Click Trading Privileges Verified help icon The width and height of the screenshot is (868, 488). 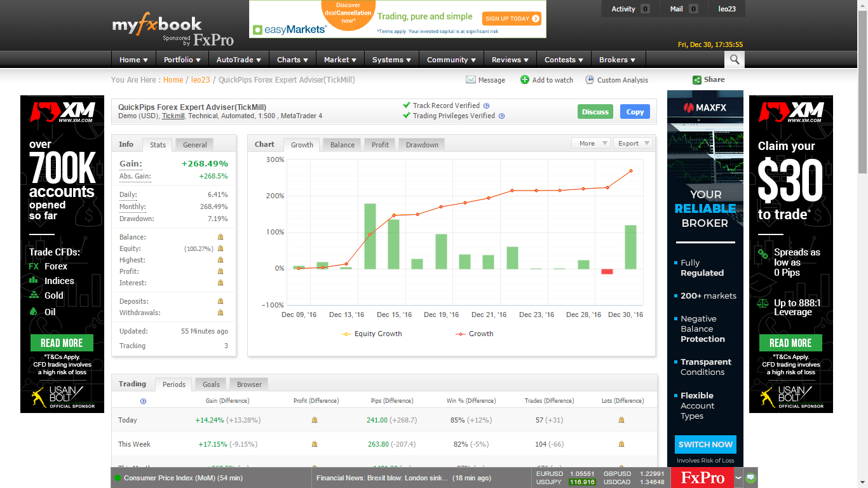(x=501, y=116)
